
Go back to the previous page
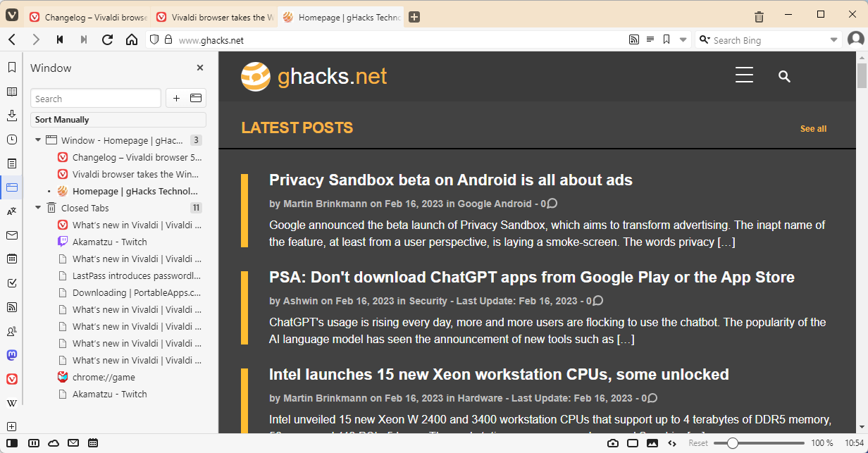(x=12, y=40)
